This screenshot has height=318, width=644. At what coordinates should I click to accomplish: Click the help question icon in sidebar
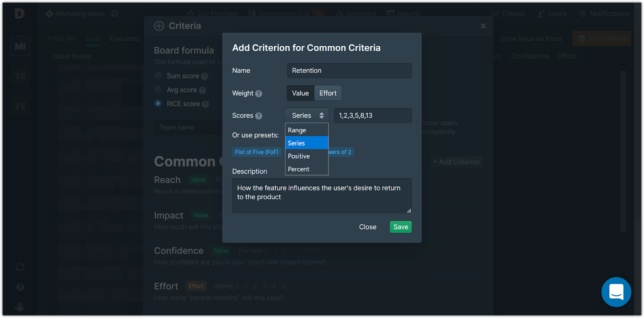click(x=20, y=287)
